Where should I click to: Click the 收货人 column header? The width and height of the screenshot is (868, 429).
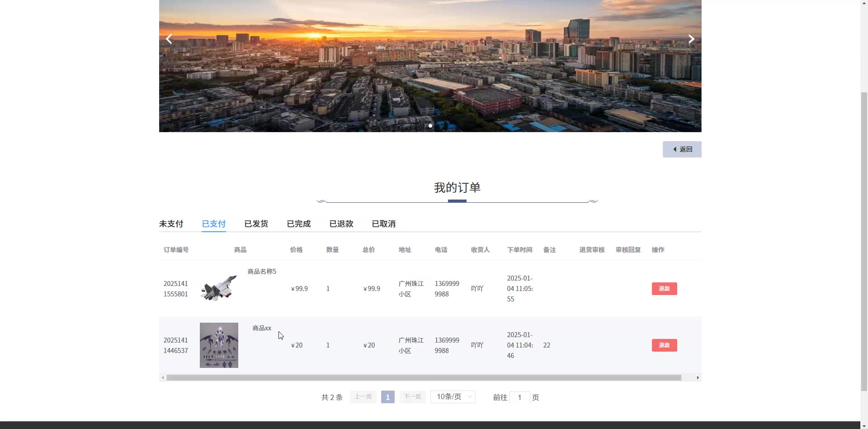pos(480,250)
